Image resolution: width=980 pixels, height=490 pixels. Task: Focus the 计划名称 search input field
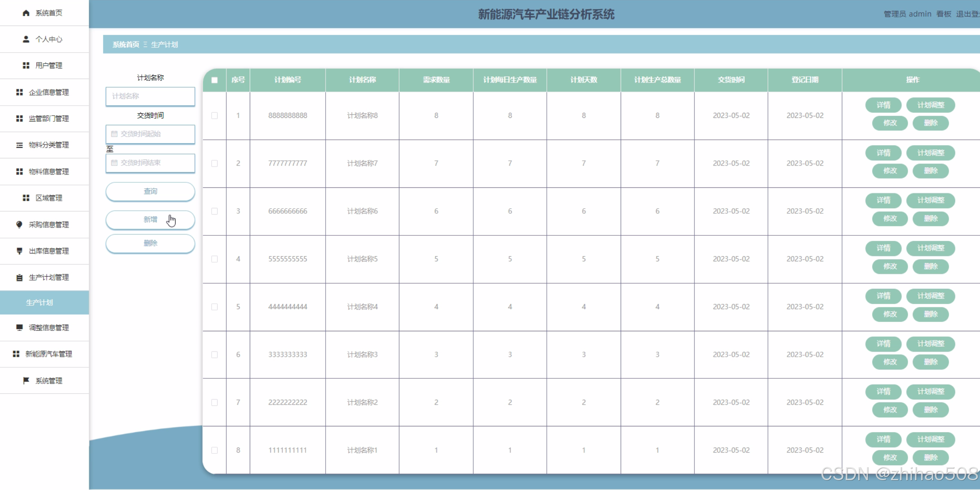coord(150,96)
